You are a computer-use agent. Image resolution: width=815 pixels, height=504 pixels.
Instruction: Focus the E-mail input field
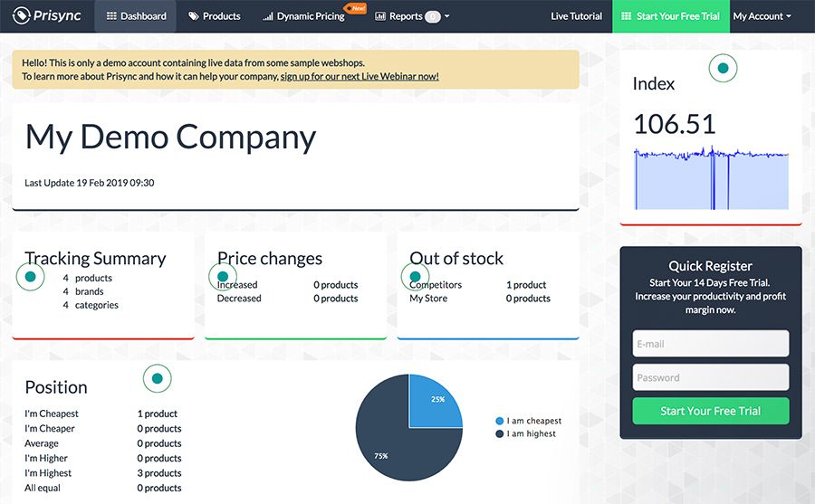tap(710, 344)
